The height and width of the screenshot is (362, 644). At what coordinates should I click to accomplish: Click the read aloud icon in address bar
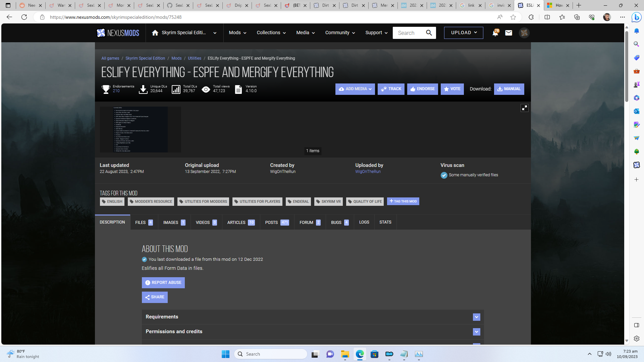[x=500, y=17]
